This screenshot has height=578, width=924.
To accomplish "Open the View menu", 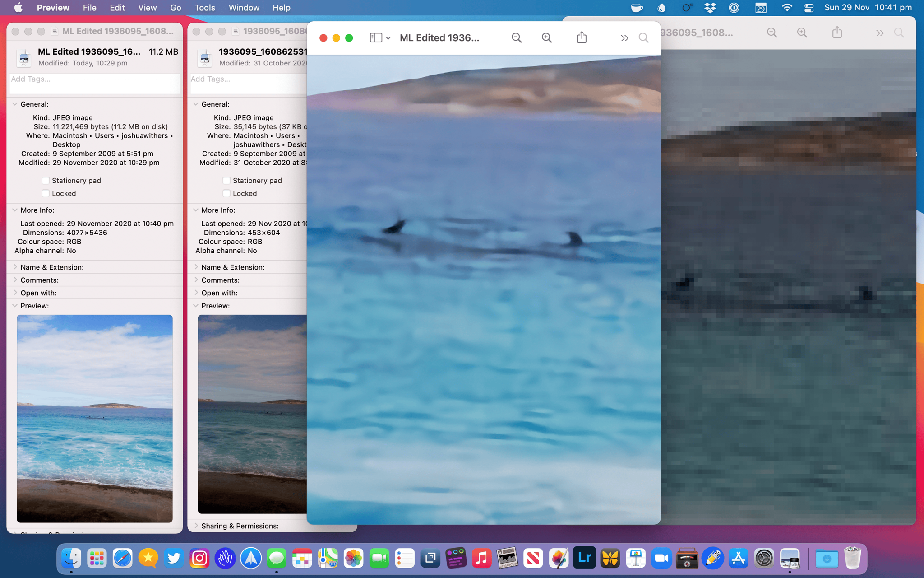I will pos(147,8).
